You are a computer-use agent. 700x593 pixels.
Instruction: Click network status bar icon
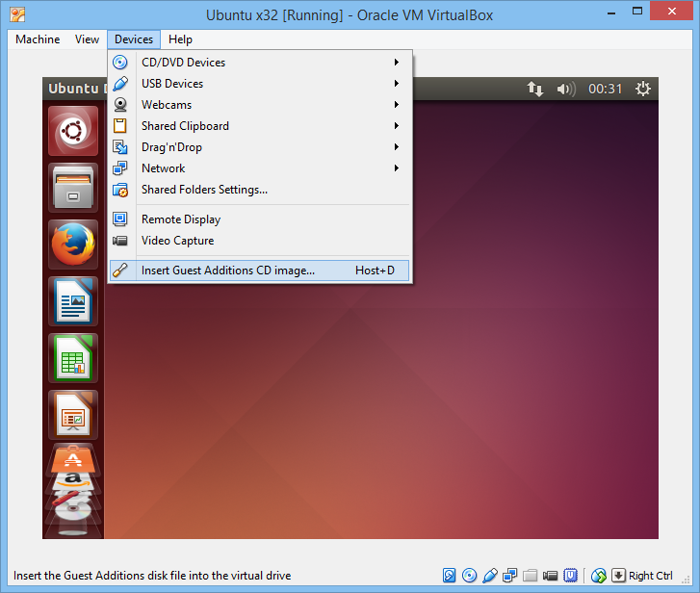pos(509,576)
